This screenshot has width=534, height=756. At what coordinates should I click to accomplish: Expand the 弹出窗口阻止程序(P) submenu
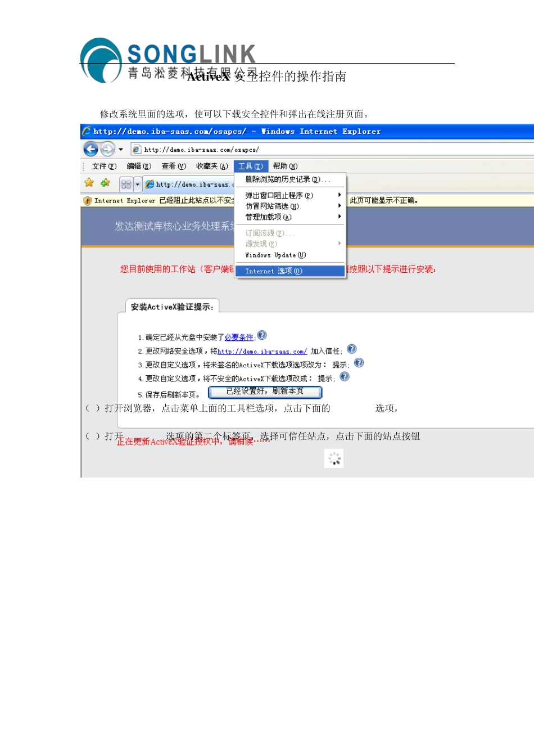pyautogui.click(x=289, y=195)
